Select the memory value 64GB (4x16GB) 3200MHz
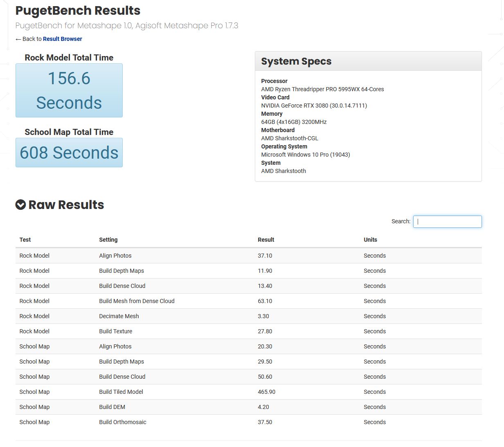504x447 pixels. click(x=294, y=122)
